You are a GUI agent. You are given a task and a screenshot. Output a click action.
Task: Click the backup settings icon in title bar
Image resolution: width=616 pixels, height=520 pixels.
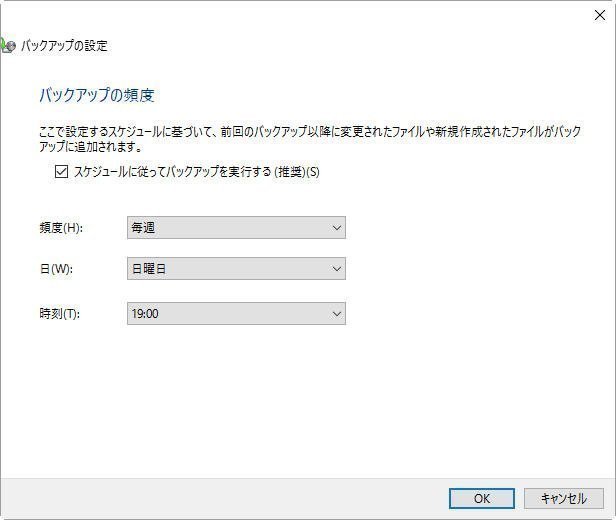tap(8, 46)
